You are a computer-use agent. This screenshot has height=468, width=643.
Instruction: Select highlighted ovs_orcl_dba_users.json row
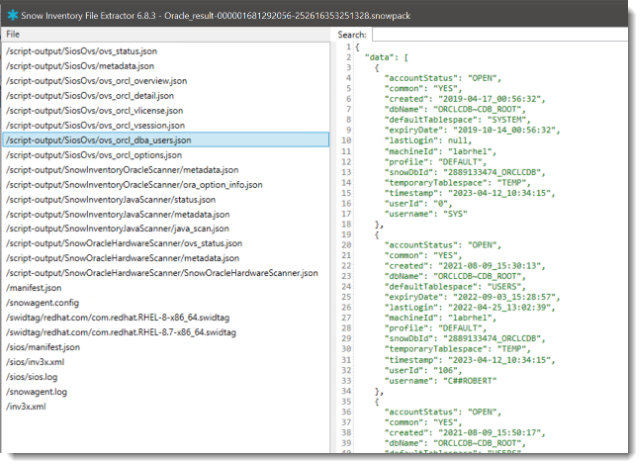[x=166, y=140]
